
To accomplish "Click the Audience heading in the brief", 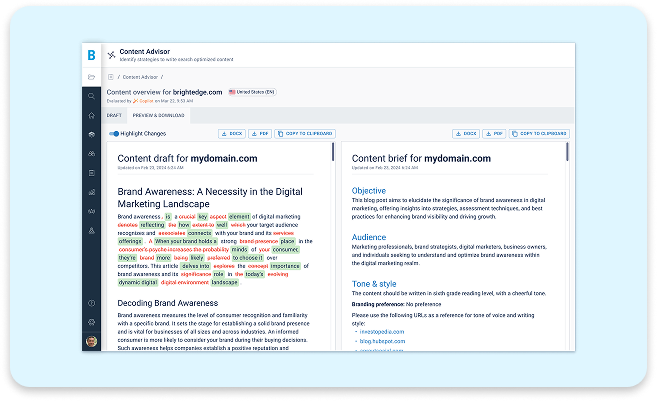I will tap(369, 237).
